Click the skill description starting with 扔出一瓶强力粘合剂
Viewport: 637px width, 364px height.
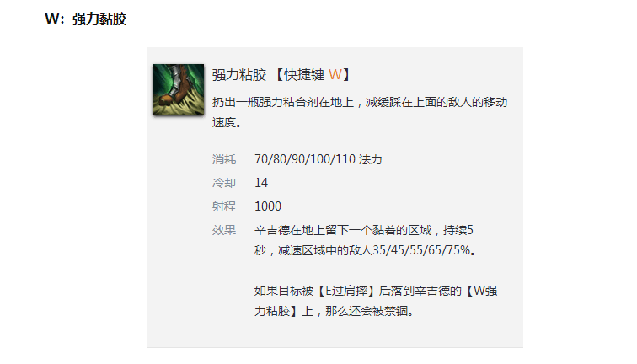click(x=360, y=112)
